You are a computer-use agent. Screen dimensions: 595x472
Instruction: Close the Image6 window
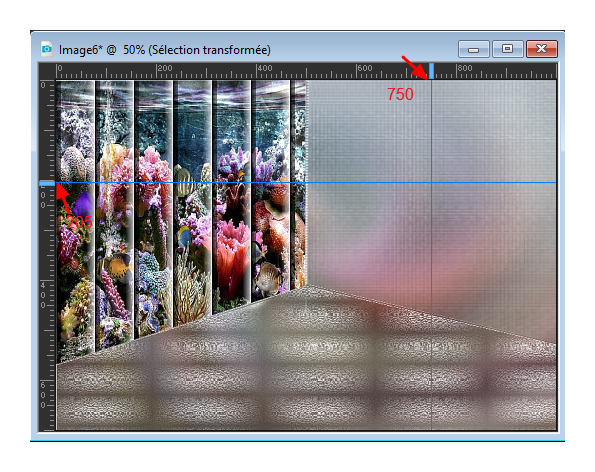(542, 49)
